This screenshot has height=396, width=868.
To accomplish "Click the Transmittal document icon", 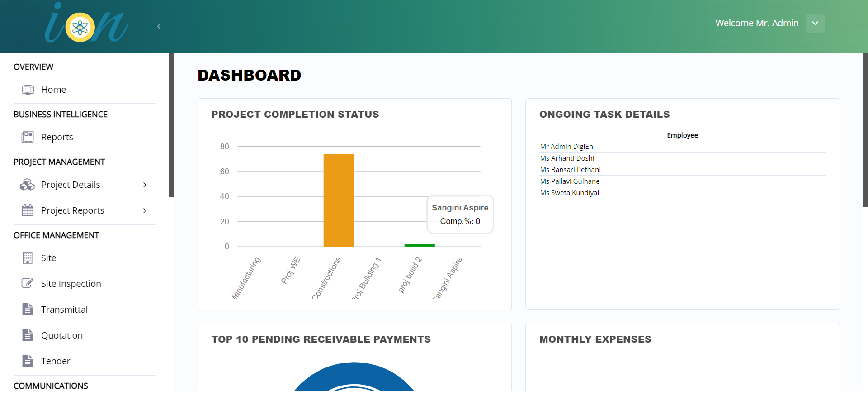I will 28,309.
